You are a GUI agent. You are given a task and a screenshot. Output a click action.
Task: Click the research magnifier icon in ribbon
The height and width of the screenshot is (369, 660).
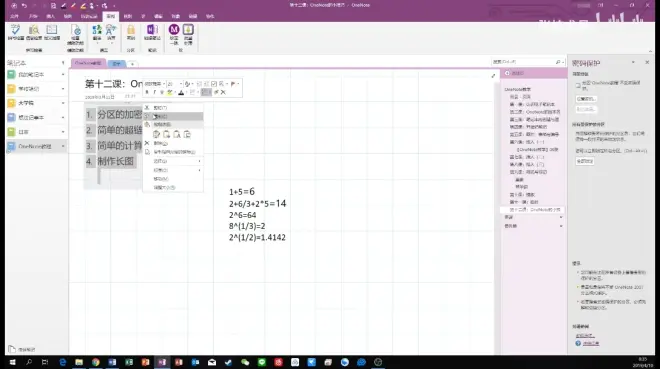tap(34, 30)
